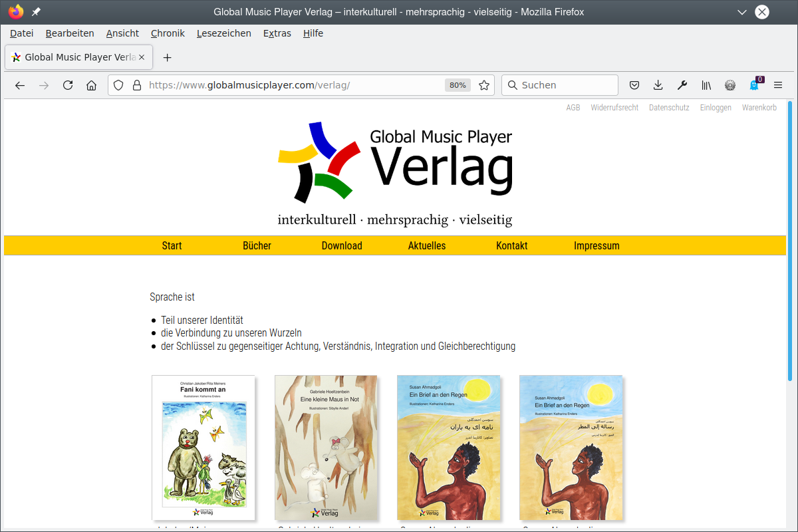
Task: Open the Warenkorb link
Action: tap(759, 108)
